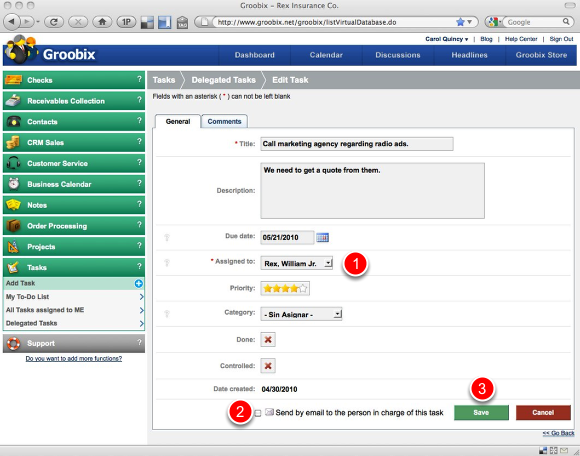Viewport: 580px width, 456px height.
Task: Click the plus icon beside Add Task
Action: (138, 284)
